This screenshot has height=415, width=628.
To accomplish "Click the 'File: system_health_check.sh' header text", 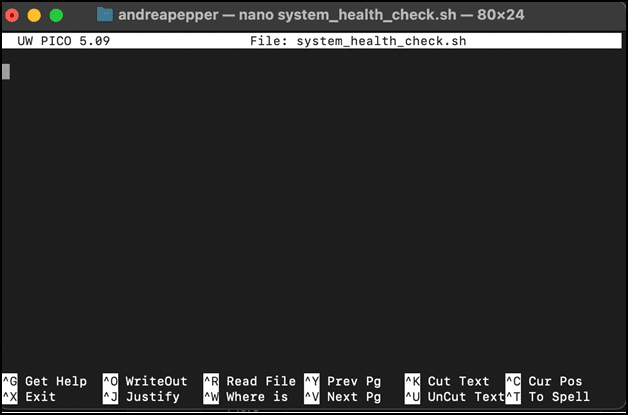I will (x=358, y=41).
